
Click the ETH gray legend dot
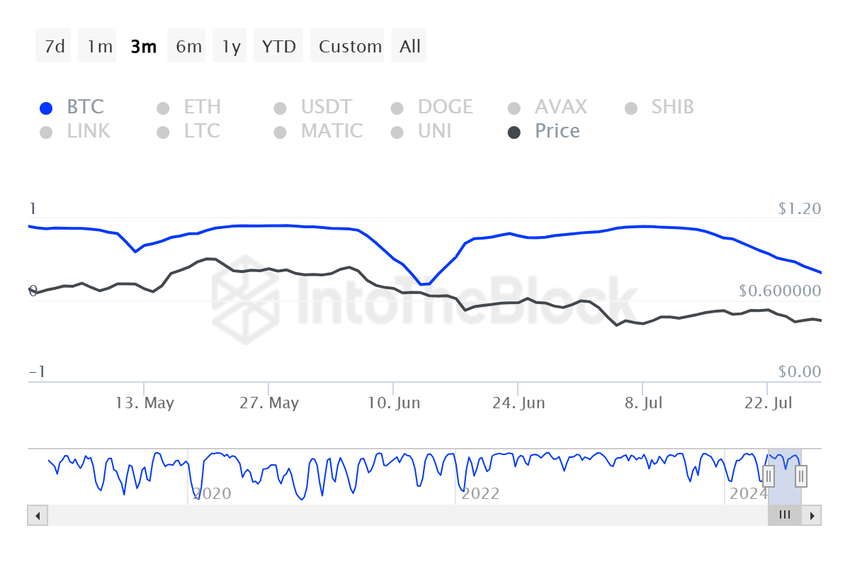pyautogui.click(x=163, y=108)
